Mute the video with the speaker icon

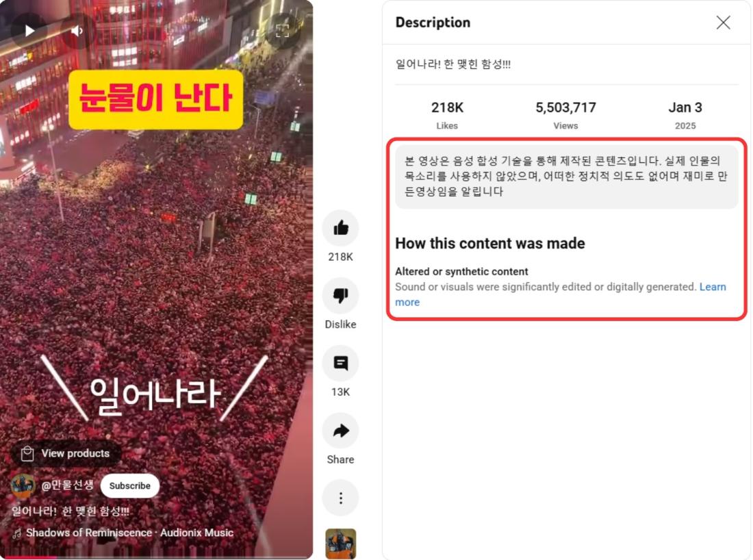[x=77, y=31]
